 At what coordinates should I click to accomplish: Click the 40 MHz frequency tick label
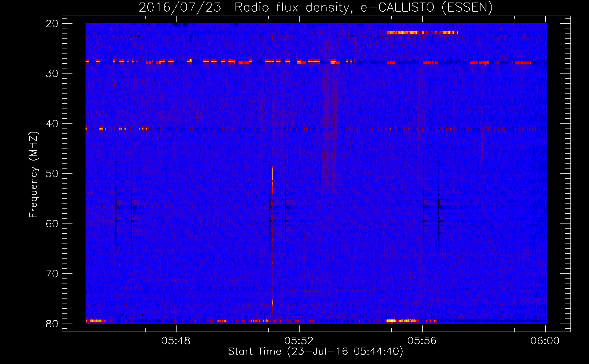coord(52,124)
